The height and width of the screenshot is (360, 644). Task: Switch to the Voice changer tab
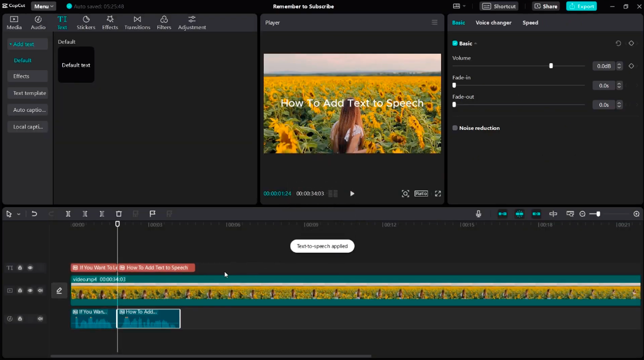point(493,23)
